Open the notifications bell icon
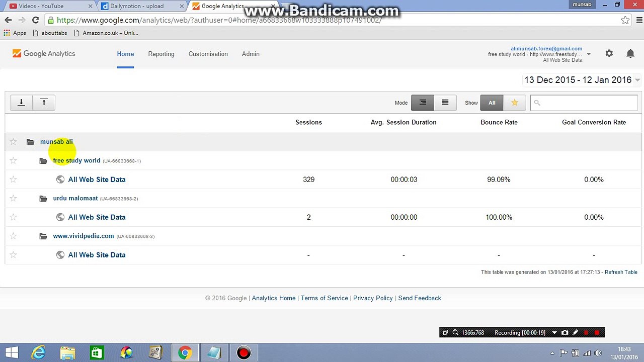 point(630,53)
